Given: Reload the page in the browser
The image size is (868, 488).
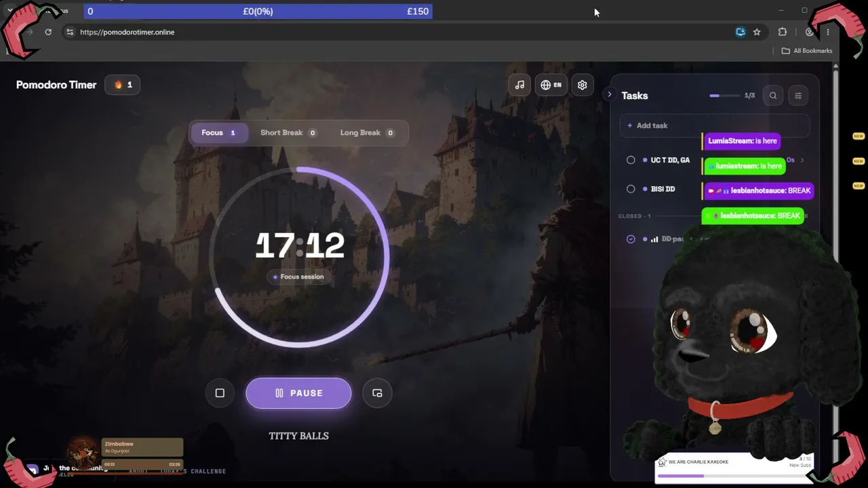Looking at the screenshot, I should click(48, 32).
